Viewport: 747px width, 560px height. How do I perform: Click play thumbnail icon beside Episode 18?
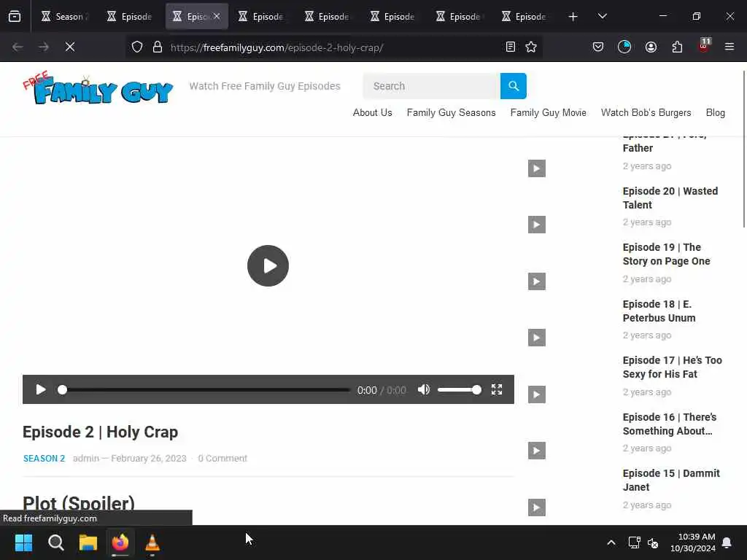[x=537, y=338]
